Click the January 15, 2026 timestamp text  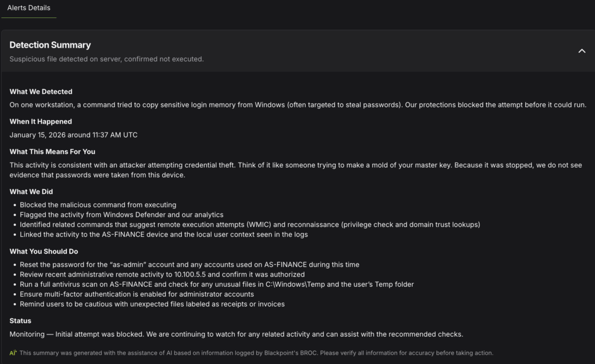pyautogui.click(x=73, y=135)
